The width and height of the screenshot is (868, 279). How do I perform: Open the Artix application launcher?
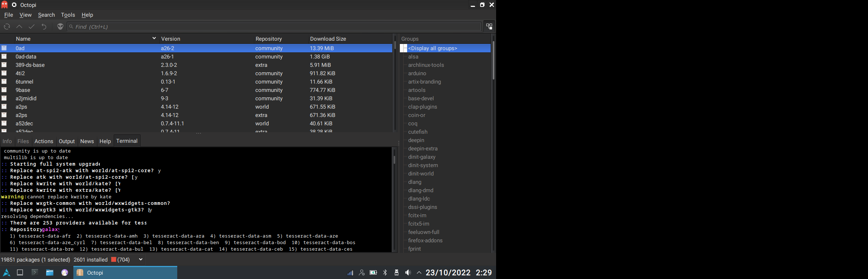pyautogui.click(x=7, y=272)
